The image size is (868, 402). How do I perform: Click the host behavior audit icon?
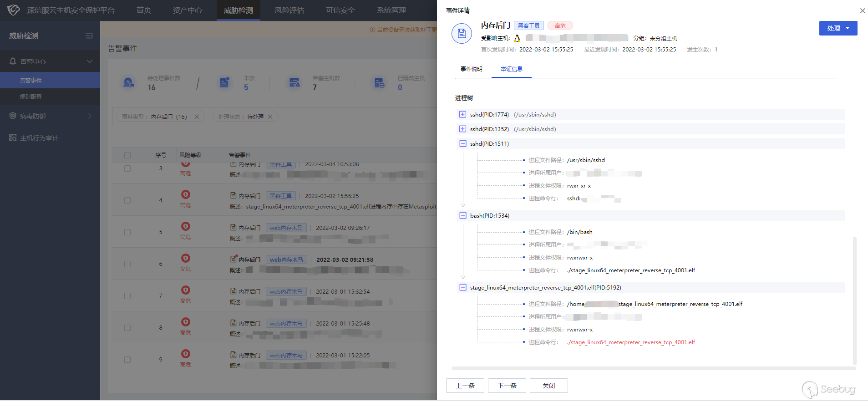click(13, 138)
